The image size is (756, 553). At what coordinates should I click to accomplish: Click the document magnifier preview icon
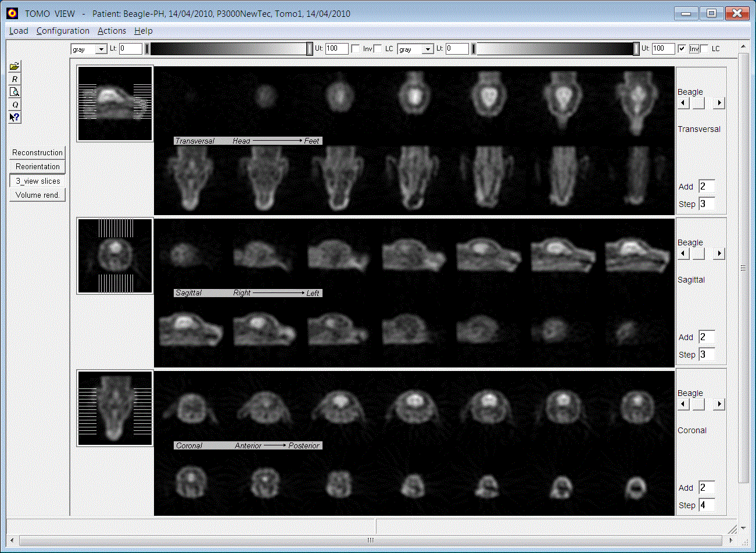click(15, 92)
